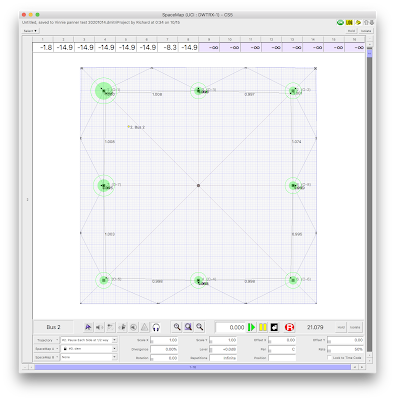The image size is (395, 400).
Task: Open the Trajectory label dropdown
Action: click(47, 340)
